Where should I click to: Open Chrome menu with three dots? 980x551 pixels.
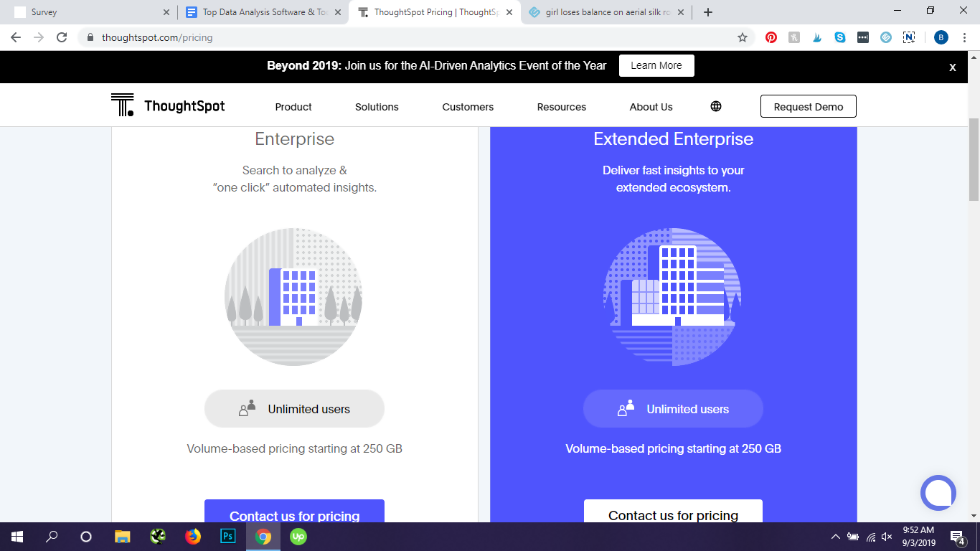pos(964,37)
